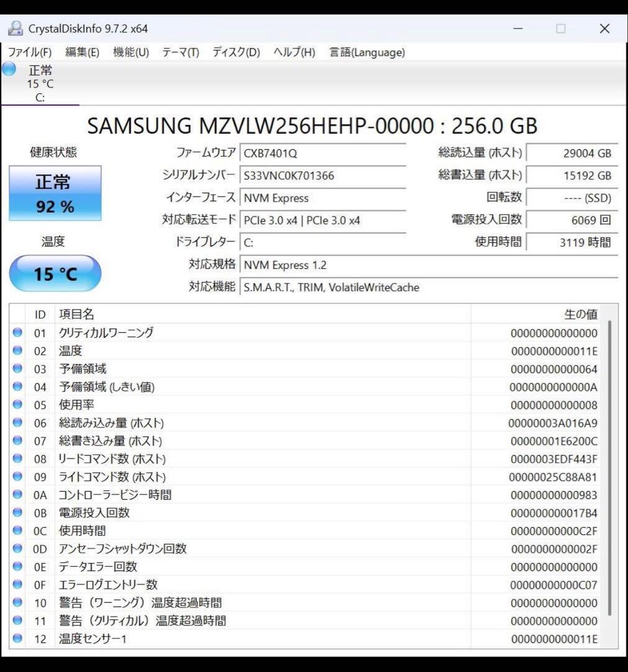Click the シリアルナンバー field

pyautogui.click(x=323, y=175)
